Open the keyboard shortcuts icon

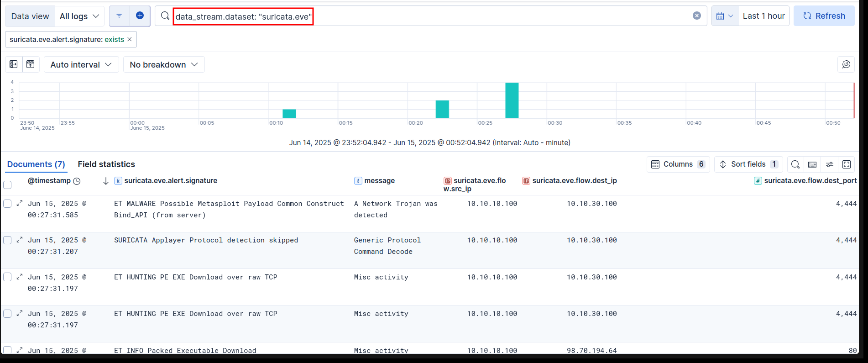812,164
